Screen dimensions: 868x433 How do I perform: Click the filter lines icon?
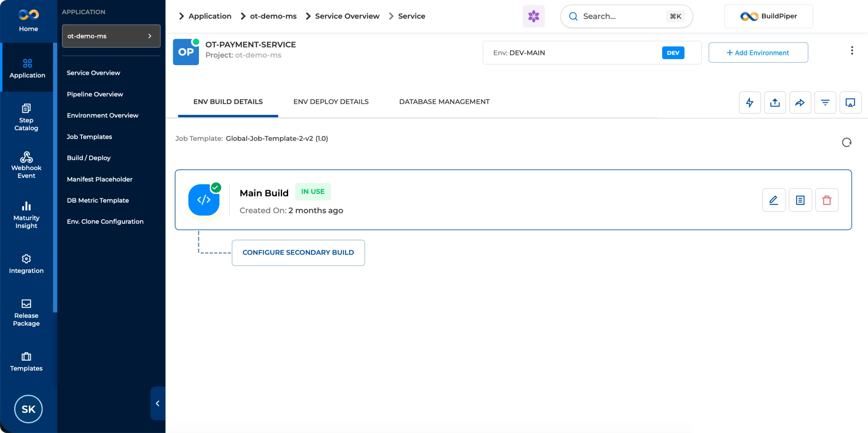point(825,103)
